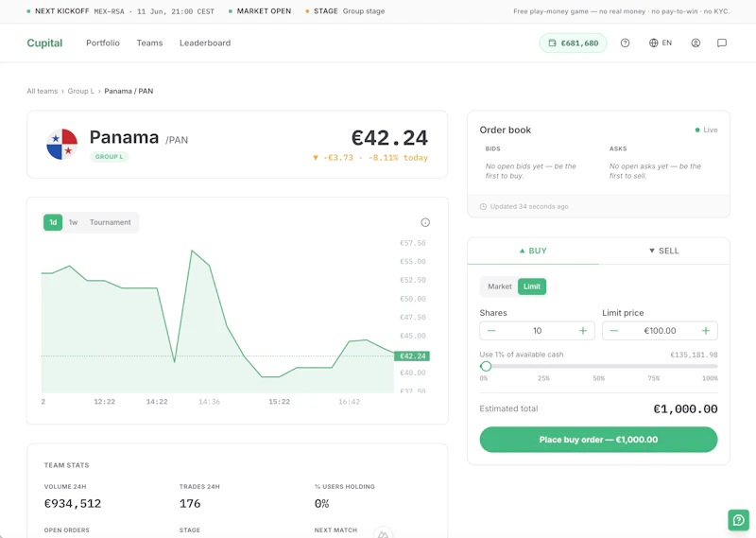
Task: Switch chart to 1w range
Action: [x=73, y=222]
